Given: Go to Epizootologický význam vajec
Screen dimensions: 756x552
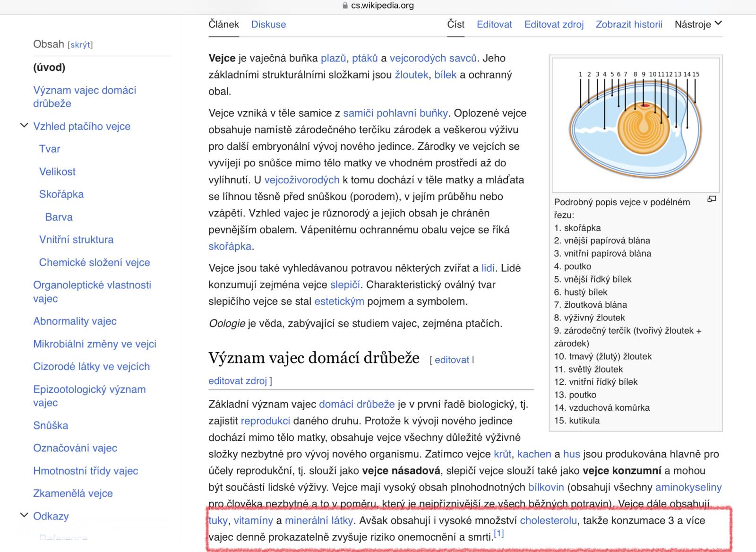Looking at the screenshot, I should pyautogui.click(x=89, y=396).
